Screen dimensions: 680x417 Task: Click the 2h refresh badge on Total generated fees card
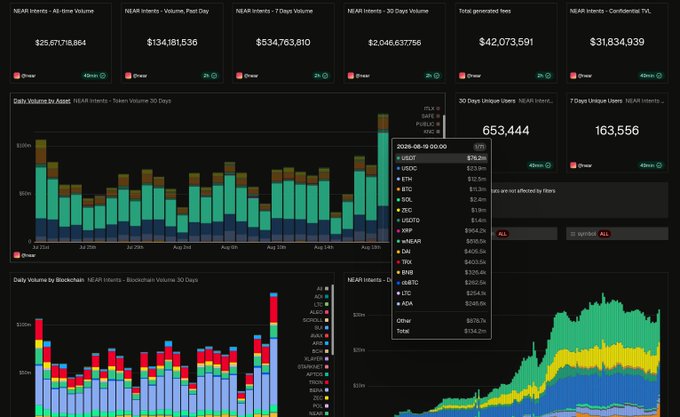544,75
